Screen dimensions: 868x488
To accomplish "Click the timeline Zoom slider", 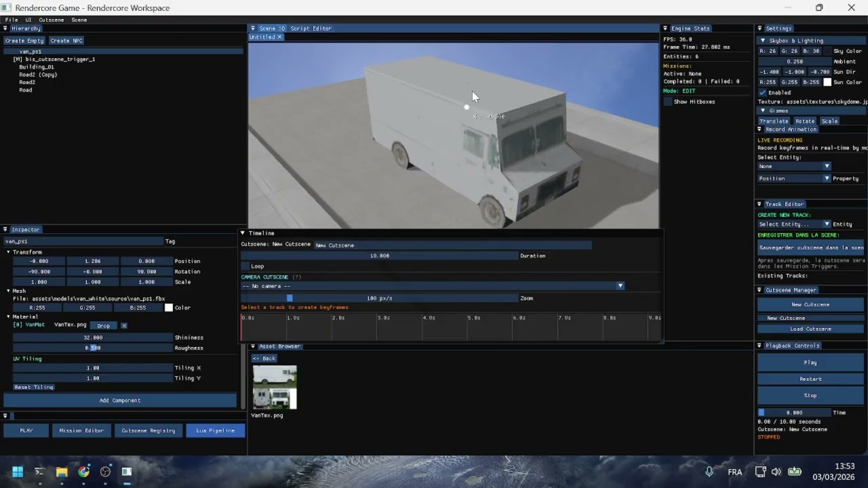I will coord(380,298).
